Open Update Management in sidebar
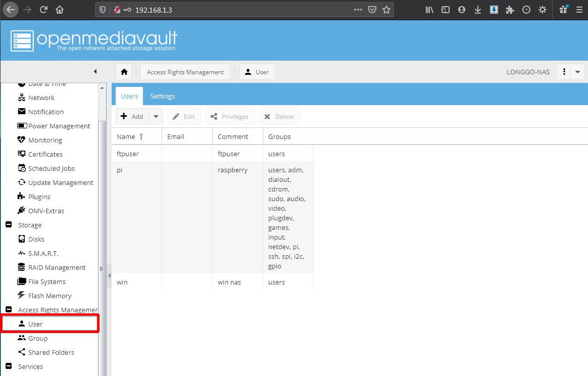The image size is (588, 376). (x=61, y=182)
